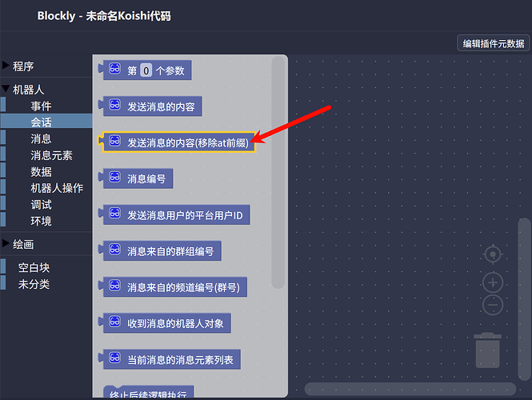
Task: Choose the 消息来自的群组编号 block
Action: click(160, 251)
